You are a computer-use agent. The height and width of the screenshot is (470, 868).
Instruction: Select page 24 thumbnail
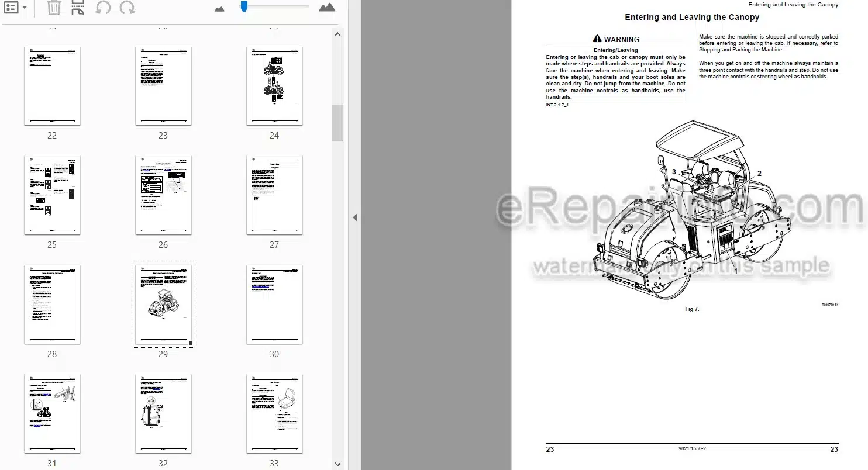click(x=274, y=86)
